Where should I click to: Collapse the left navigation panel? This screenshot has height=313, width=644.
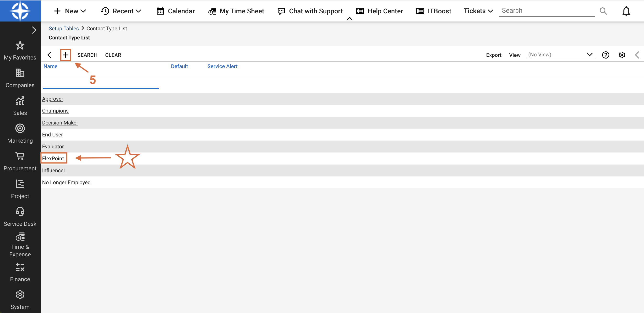pyautogui.click(x=34, y=30)
